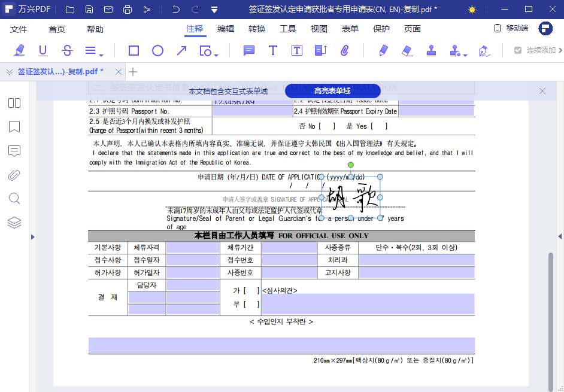This screenshot has height=392, width=564.
Task: Open the 帮助 menu
Action: point(95,29)
